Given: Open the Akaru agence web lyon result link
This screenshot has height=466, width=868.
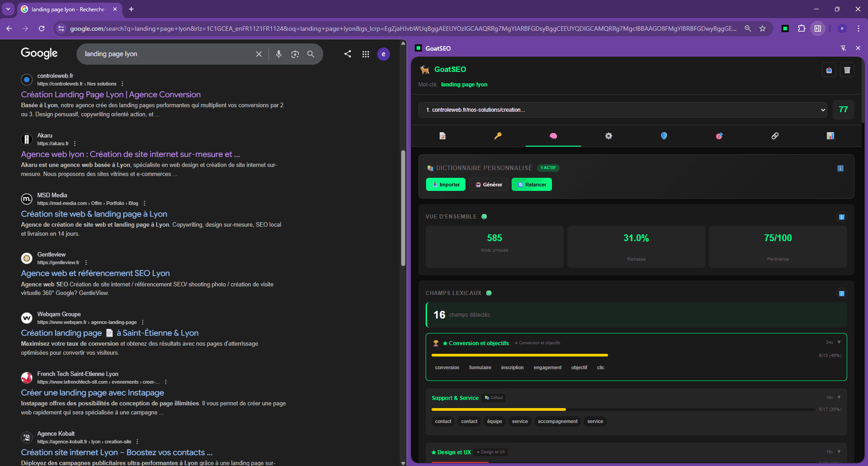Looking at the screenshot, I should [130, 154].
